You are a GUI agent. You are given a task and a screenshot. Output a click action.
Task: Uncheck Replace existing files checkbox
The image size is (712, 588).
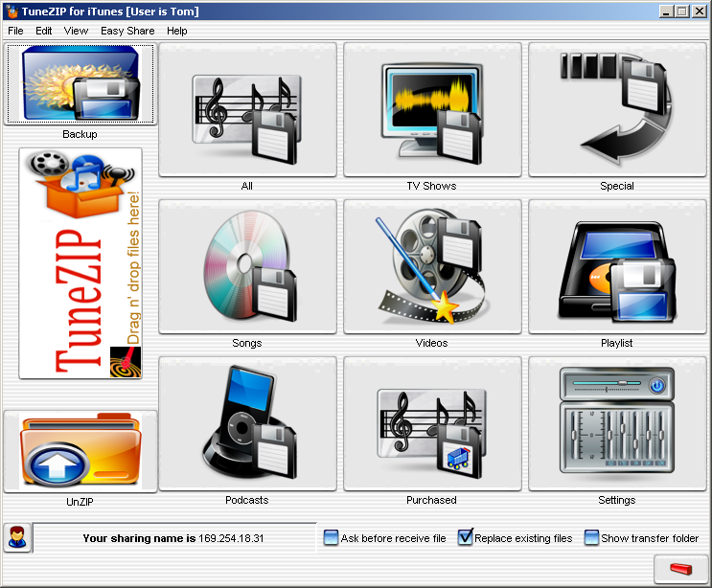coord(465,537)
